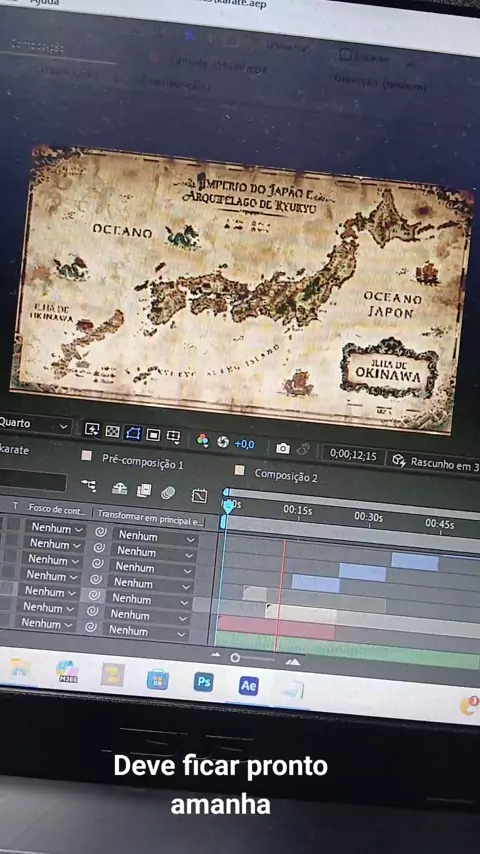480x854 pixels.
Task: Click the Rascunho em 3D button
Action: pos(436,463)
